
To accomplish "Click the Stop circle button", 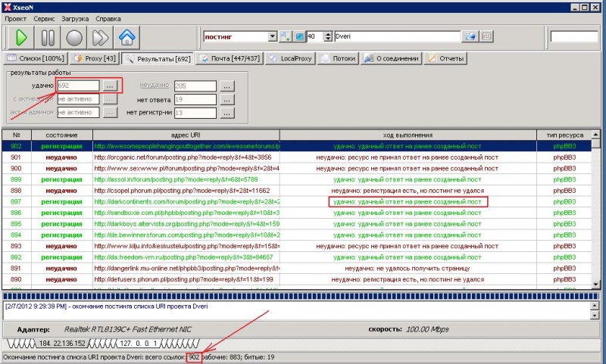I will 74,36.
